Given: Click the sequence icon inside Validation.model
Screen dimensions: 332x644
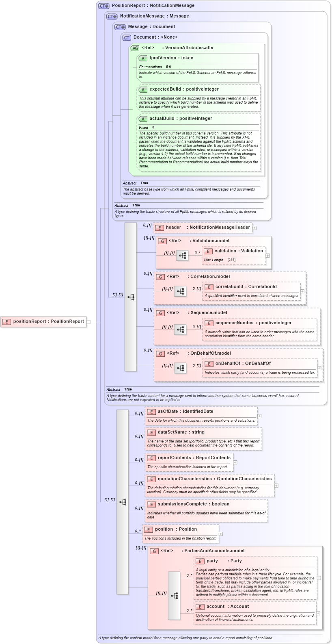Looking at the screenshot, I should click(x=182, y=256).
